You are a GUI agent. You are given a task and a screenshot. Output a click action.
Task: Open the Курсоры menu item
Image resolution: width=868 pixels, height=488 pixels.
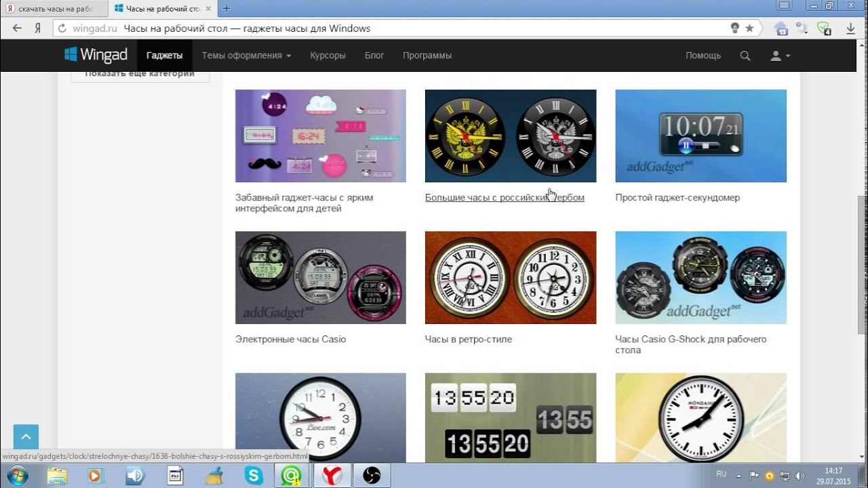click(x=328, y=56)
